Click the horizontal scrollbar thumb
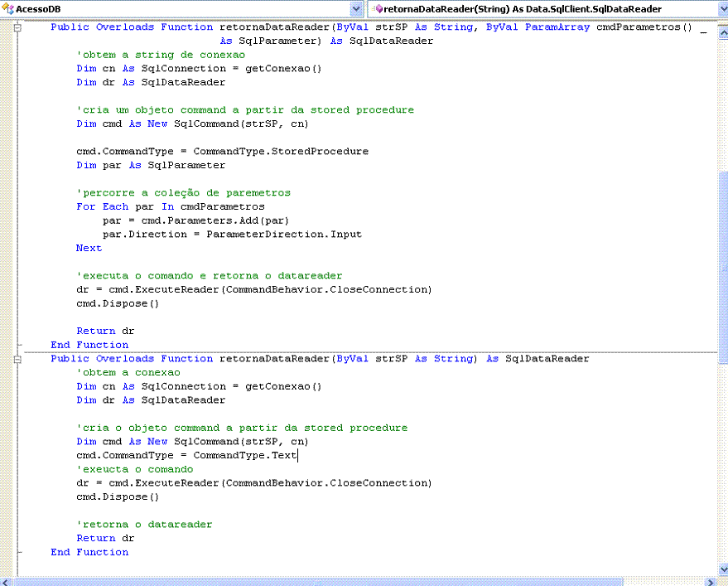The height and width of the screenshot is (586, 728). (x=318, y=581)
